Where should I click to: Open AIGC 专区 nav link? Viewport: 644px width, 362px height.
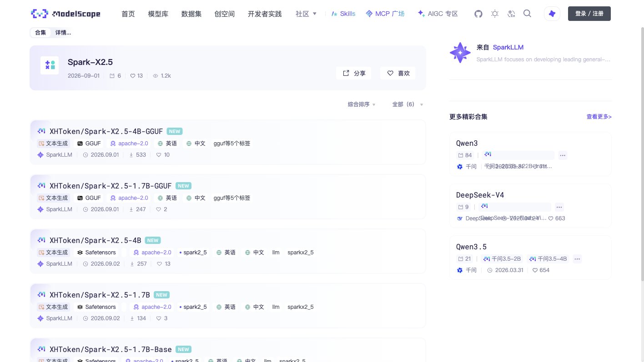pyautogui.click(x=438, y=14)
